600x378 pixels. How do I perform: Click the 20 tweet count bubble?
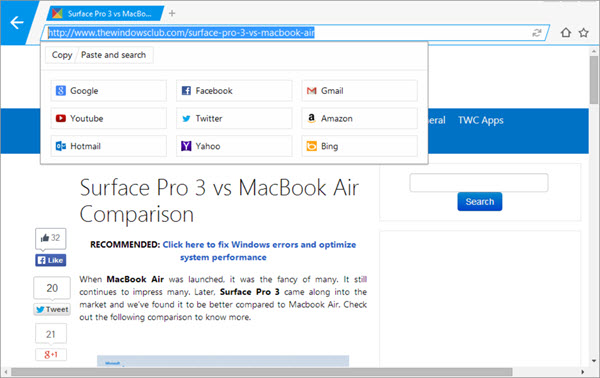tap(52, 288)
